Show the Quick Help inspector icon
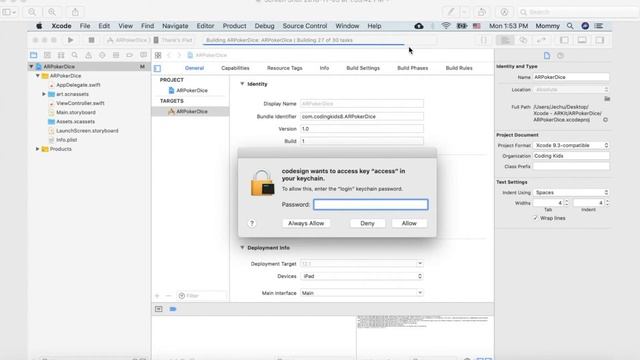This screenshot has width=640, height=360. (560, 56)
